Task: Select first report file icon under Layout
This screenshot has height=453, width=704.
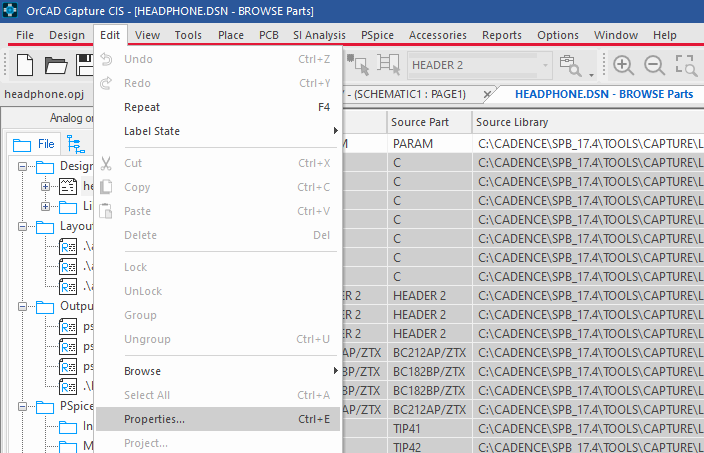Action: pyautogui.click(x=68, y=246)
